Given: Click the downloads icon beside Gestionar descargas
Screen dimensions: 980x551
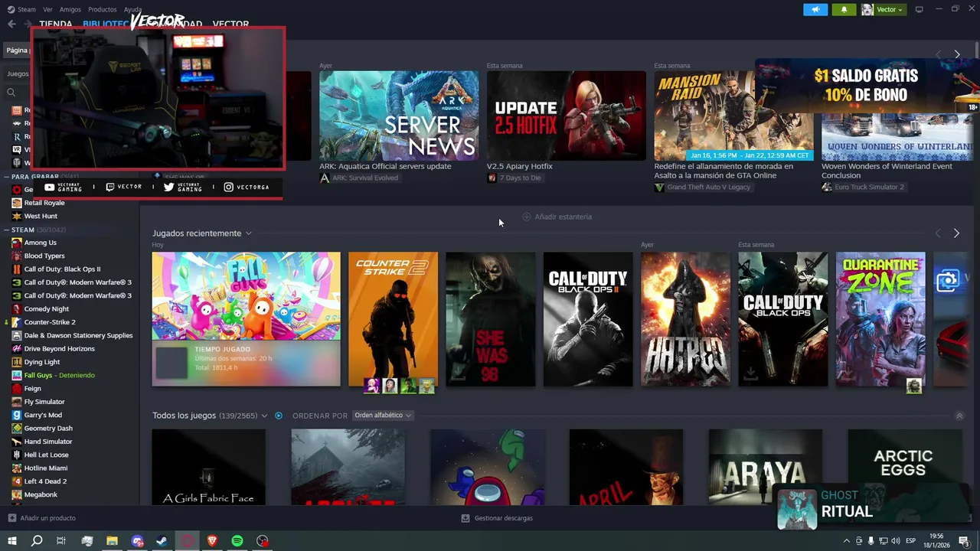Looking at the screenshot, I should 465,518.
